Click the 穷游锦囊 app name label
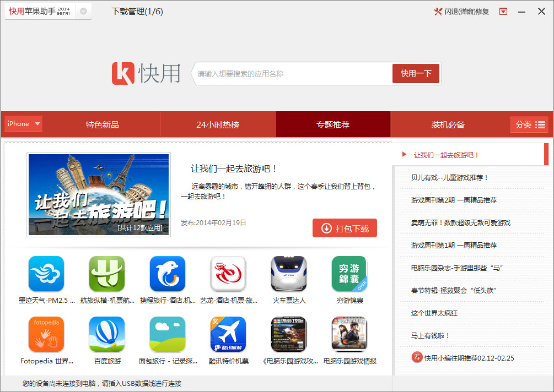This screenshot has width=554, height=392. coord(350,300)
